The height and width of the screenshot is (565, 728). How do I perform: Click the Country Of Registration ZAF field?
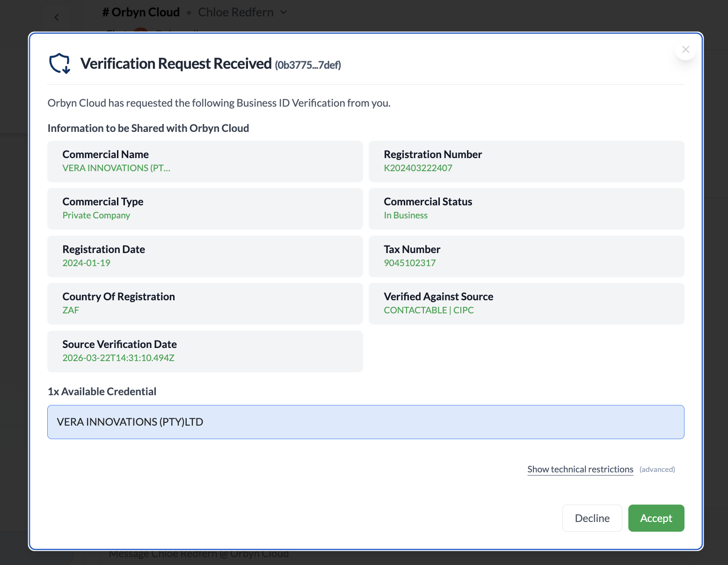point(205,304)
